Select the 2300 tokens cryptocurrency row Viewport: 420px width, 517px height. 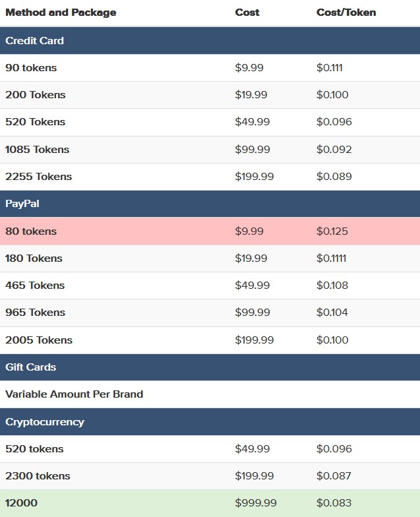tap(210, 476)
